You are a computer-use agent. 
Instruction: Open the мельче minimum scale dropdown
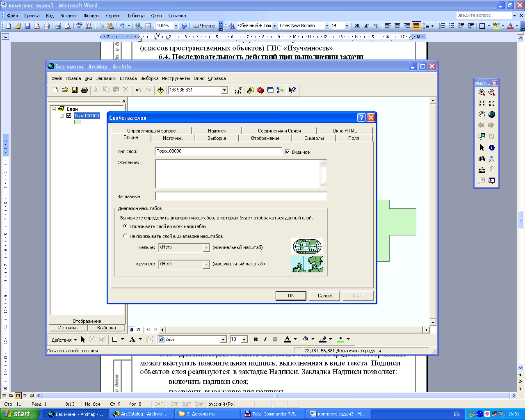point(206,247)
